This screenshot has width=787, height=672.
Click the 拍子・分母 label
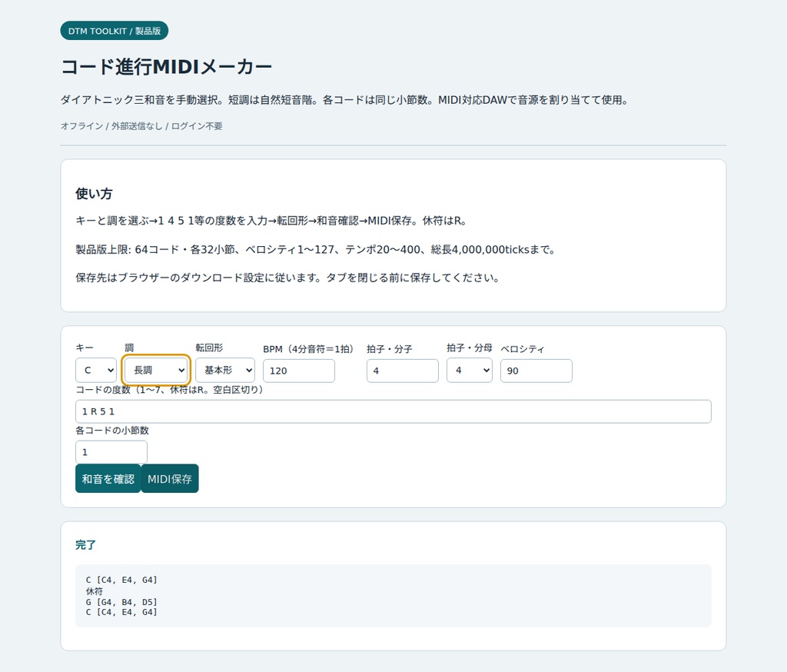470,348
